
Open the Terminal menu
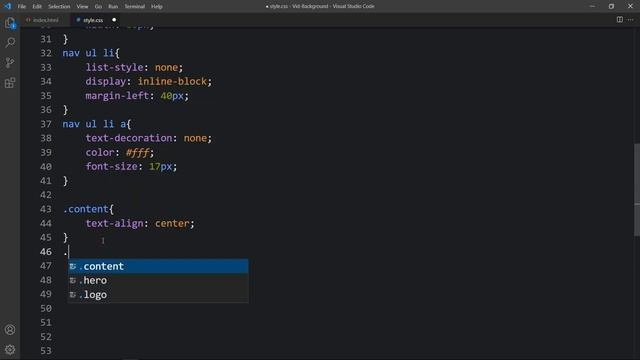click(x=135, y=7)
